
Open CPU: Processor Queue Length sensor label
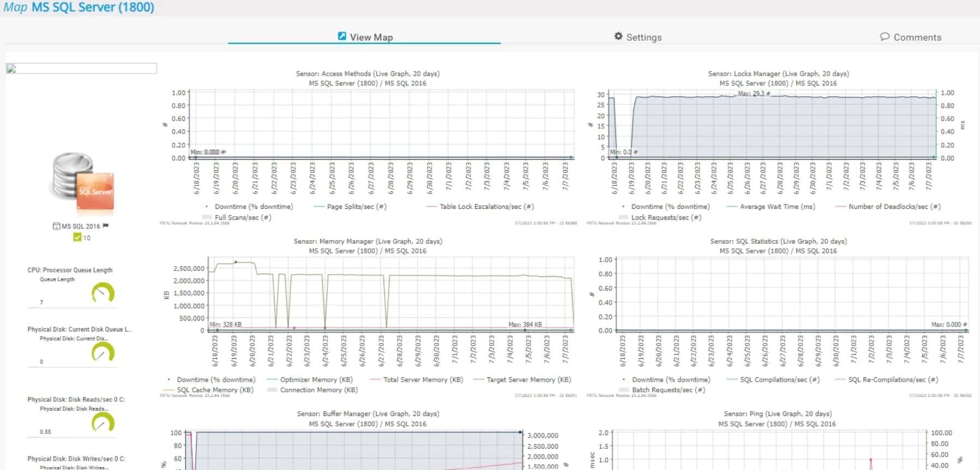[x=70, y=270]
